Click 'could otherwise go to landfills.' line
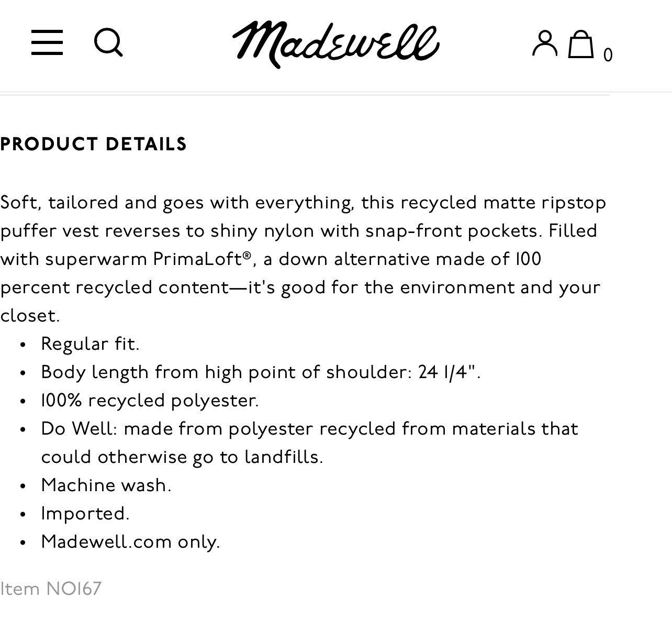Viewport: 672px width, 620px height. [182, 457]
